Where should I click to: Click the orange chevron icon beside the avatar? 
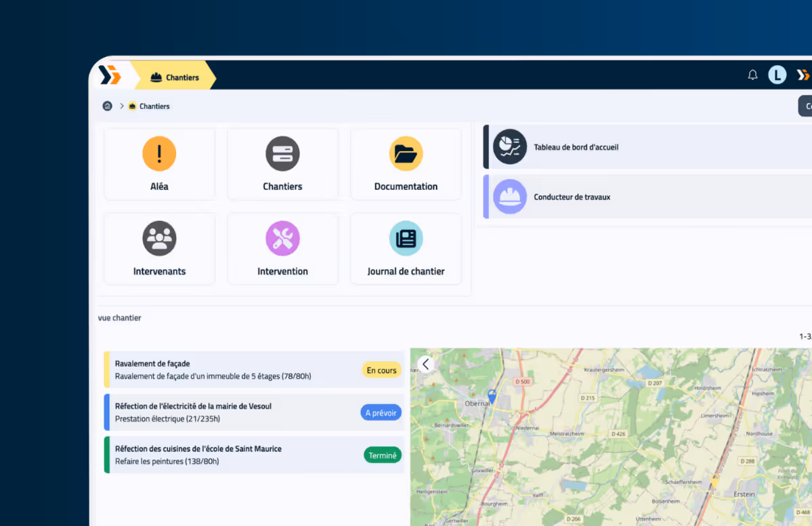click(x=803, y=75)
